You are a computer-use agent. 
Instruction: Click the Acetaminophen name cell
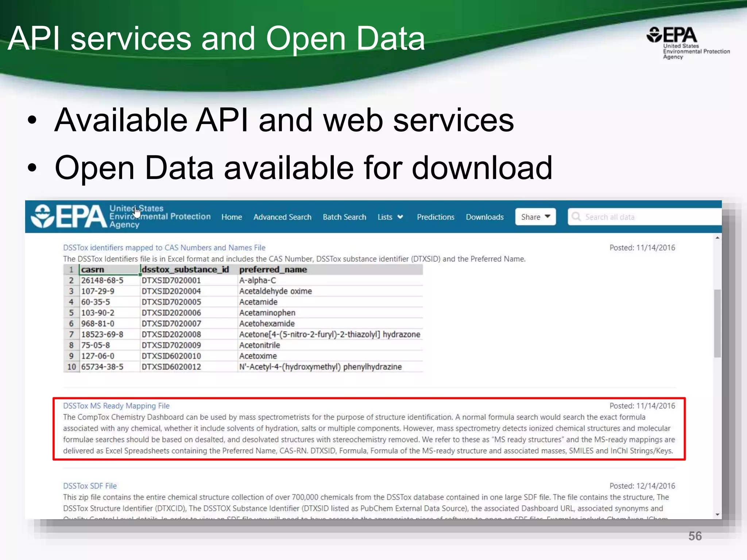[x=330, y=313]
